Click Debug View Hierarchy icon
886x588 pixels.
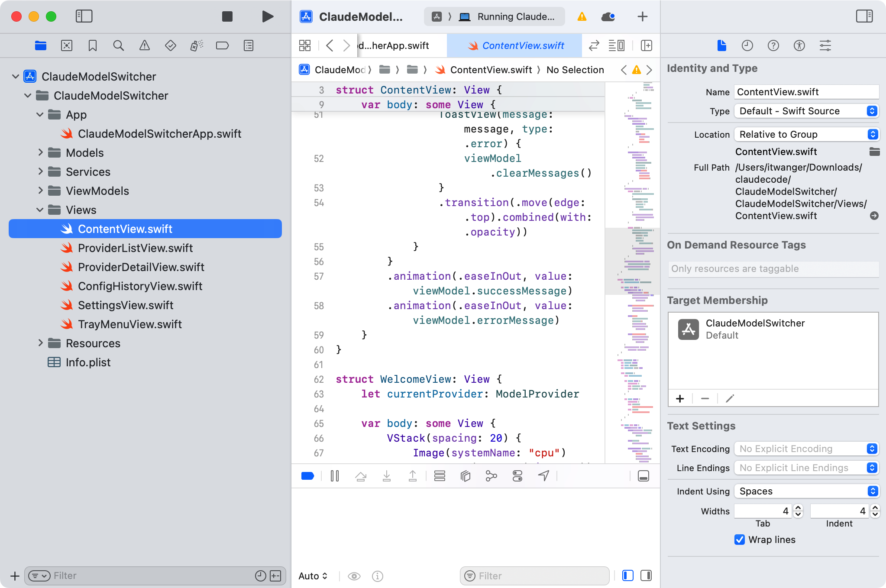coord(466,476)
